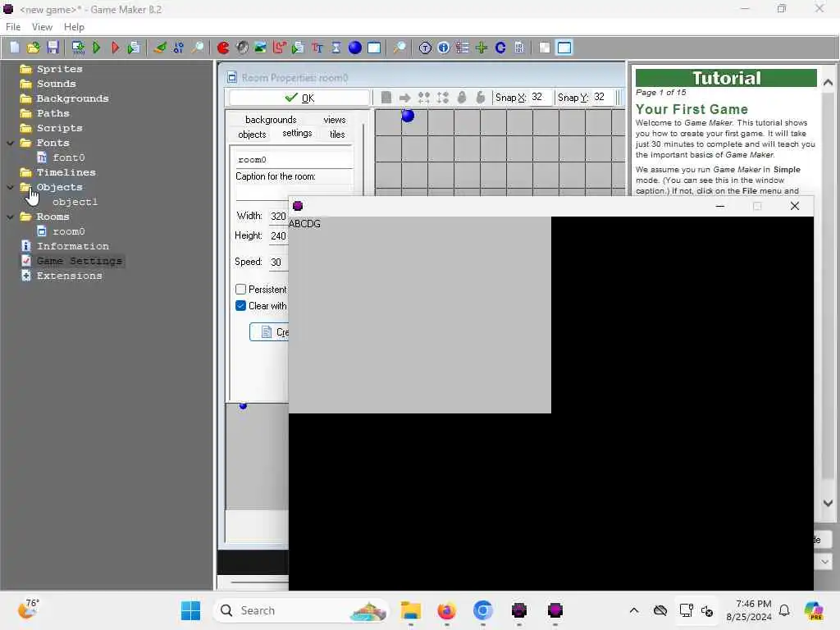The height and width of the screenshot is (630, 840).
Task: Click the landscape create background icon
Action: click(x=260, y=48)
